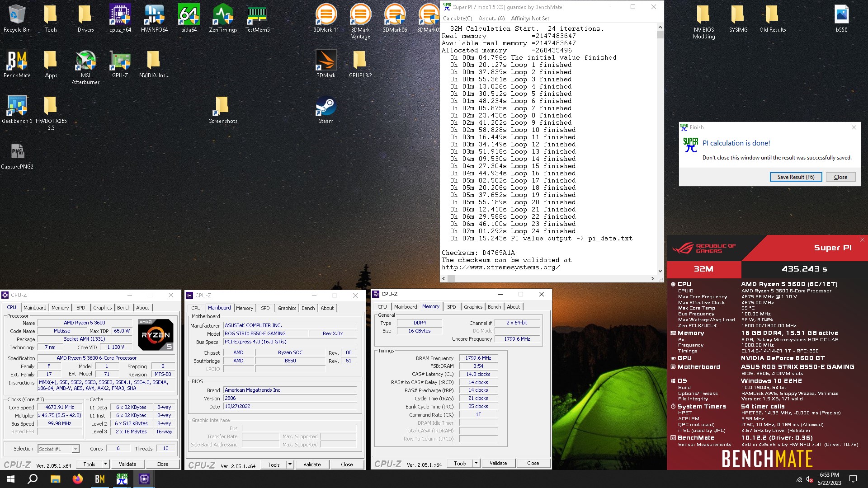Screen dimensions: 868x488
Task: Open TestMem5 desktop shortcut
Action: 258,18
